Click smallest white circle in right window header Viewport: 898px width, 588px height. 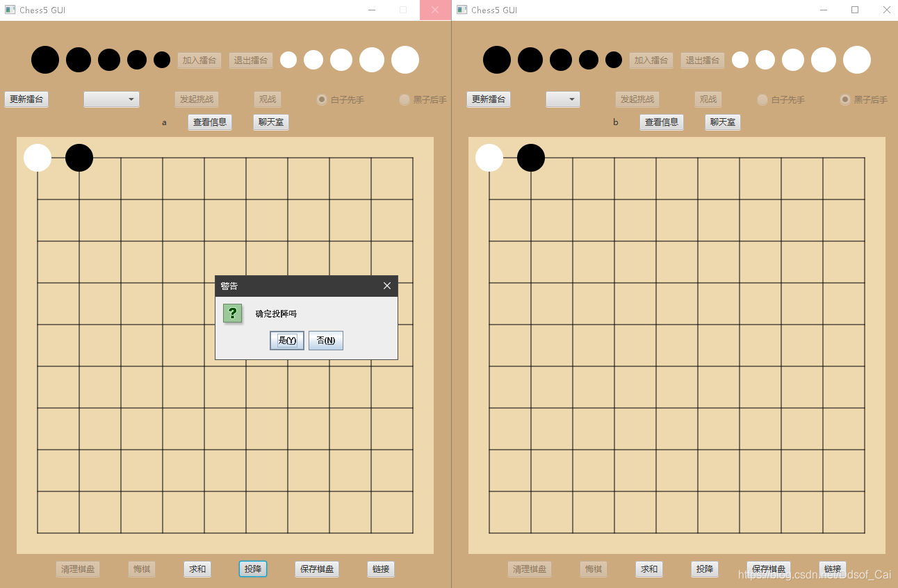click(740, 60)
